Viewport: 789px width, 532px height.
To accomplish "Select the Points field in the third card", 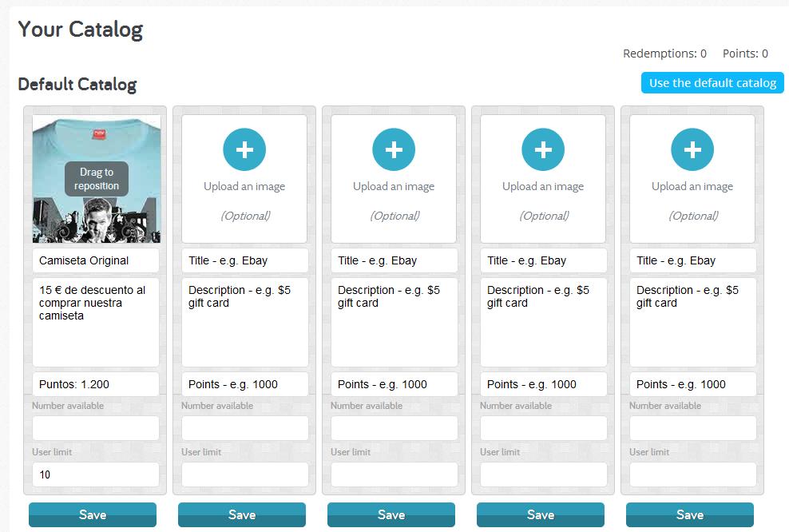I will coord(394,384).
